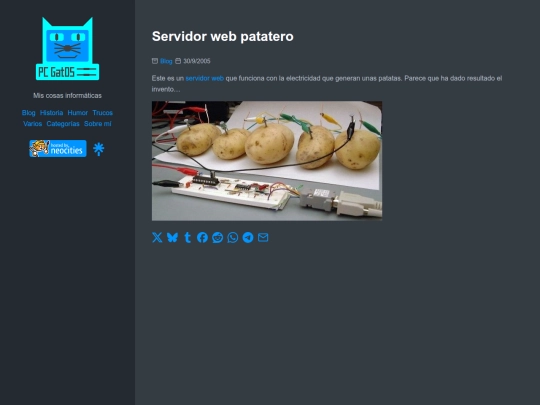Navigate to Varios section
Image resolution: width=540 pixels, height=405 pixels.
pos(33,124)
